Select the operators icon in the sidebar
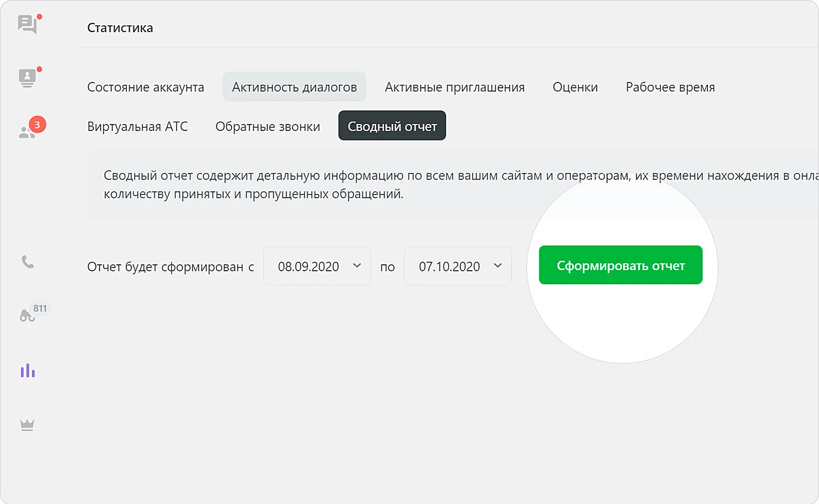 coord(26,76)
